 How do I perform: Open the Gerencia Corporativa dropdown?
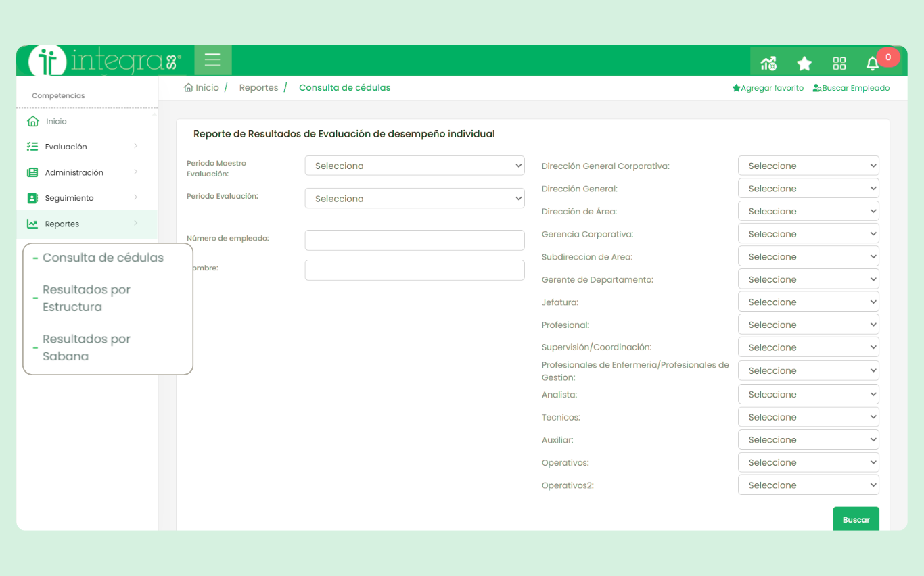(808, 234)
